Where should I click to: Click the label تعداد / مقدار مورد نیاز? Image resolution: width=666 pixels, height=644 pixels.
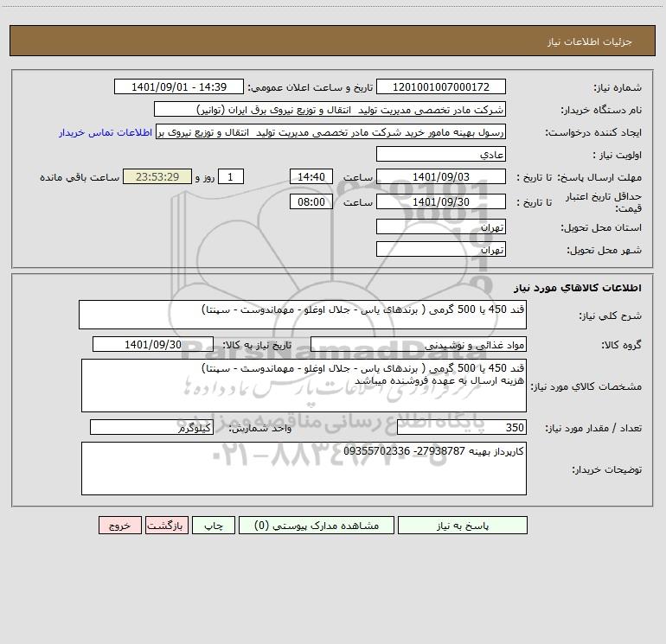(x=593, y=428)
